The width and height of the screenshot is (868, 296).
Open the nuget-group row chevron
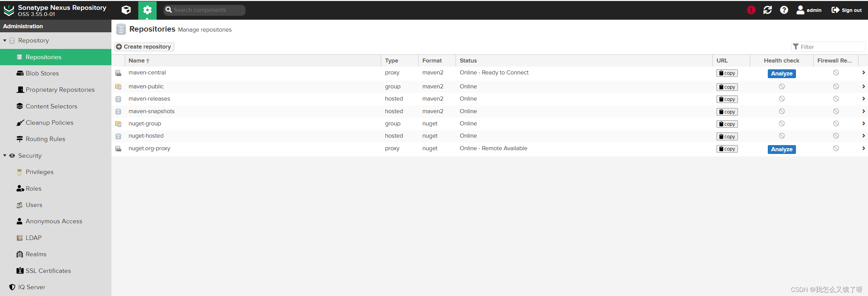(x=863, y=124)
